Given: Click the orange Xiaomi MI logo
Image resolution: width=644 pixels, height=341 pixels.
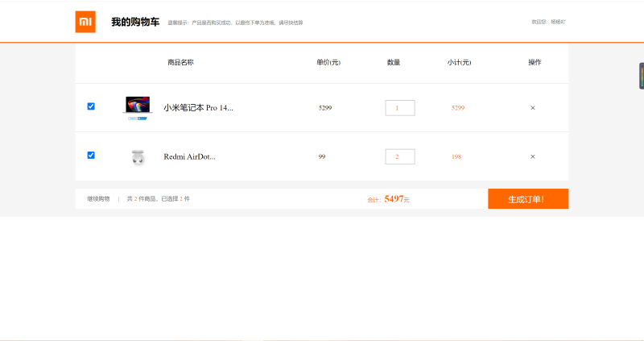Looking at the screenshot, I should [x=85, y=22].
